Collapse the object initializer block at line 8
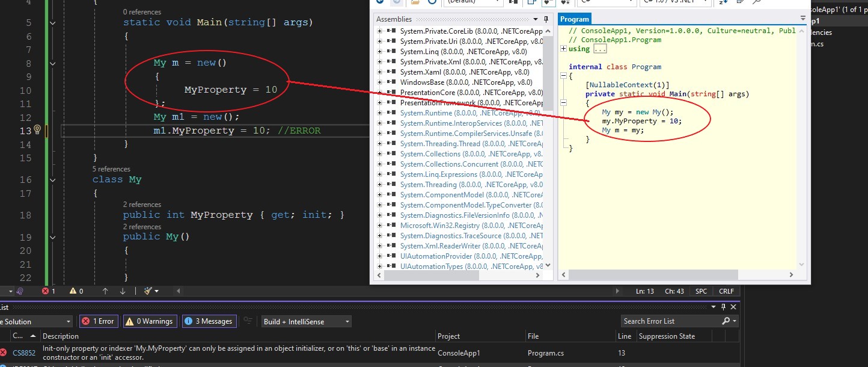This screenshot has width=868, height=367. tap(52, 63)
